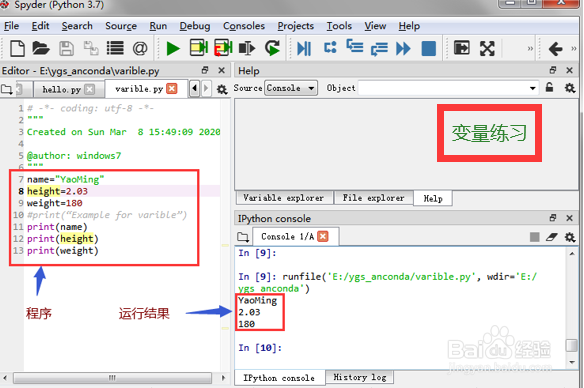584x388 pixels.
Task: Show more main toolbar items chevron
Action: pyautogui.click(x=530, y=48)
